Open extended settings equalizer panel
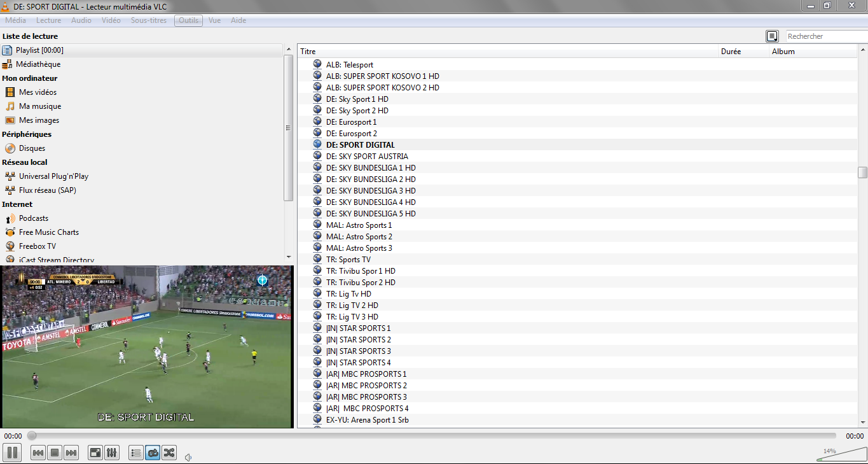The image size is (868, 464). [x=112, y=453]
